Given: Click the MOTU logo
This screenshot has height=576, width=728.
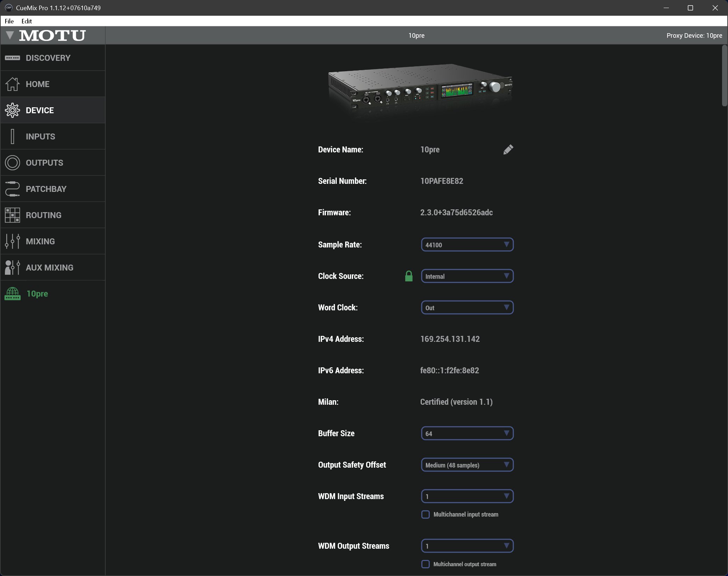Looking at the screenshot, I should [x=52, y=35].
